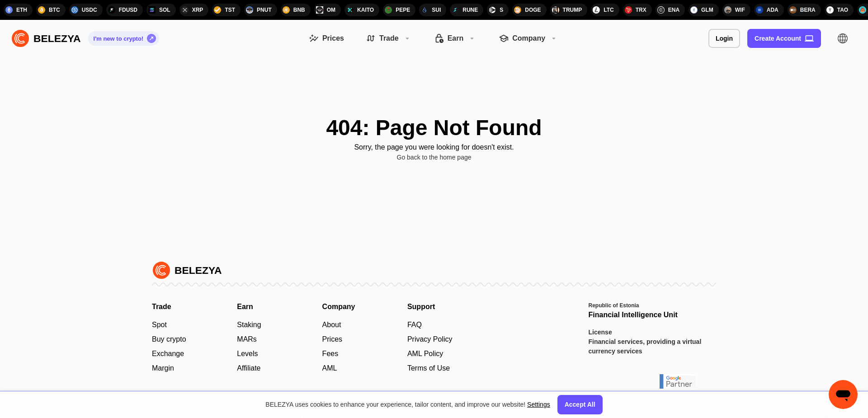The width and height of the screenshot is (868, 418).
Task: Accept all cookies
Action: coord(580,404)
